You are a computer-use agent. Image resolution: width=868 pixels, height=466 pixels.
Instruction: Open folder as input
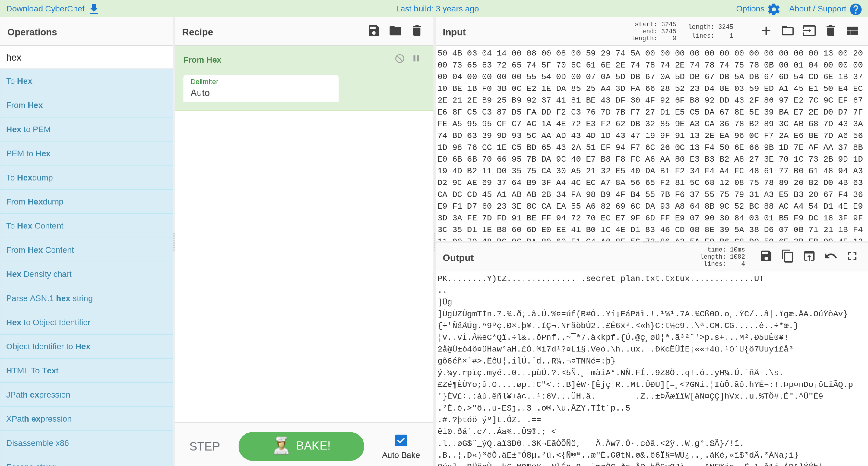point(787,31)
